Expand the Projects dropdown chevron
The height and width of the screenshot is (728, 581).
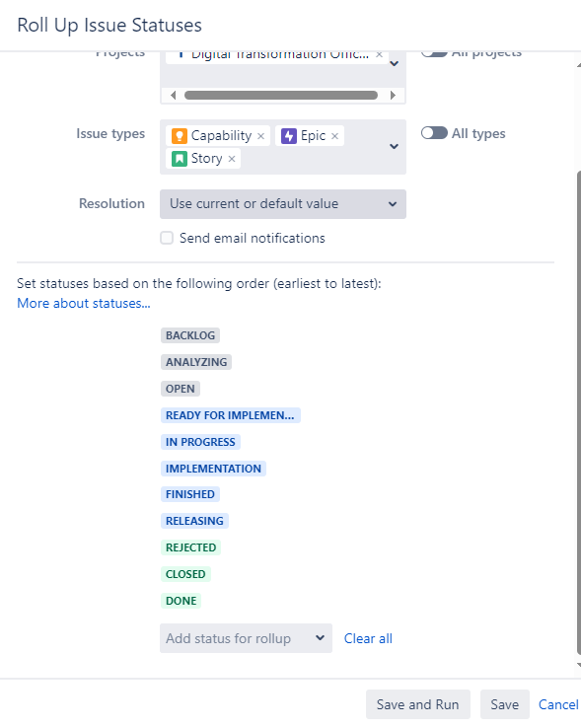(394, 63)
